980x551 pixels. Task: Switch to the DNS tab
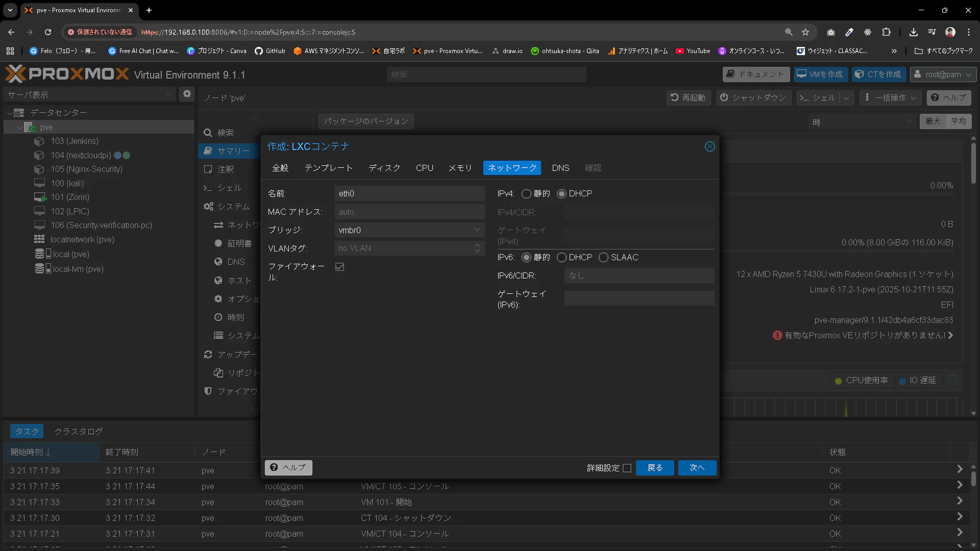(560, 168)
